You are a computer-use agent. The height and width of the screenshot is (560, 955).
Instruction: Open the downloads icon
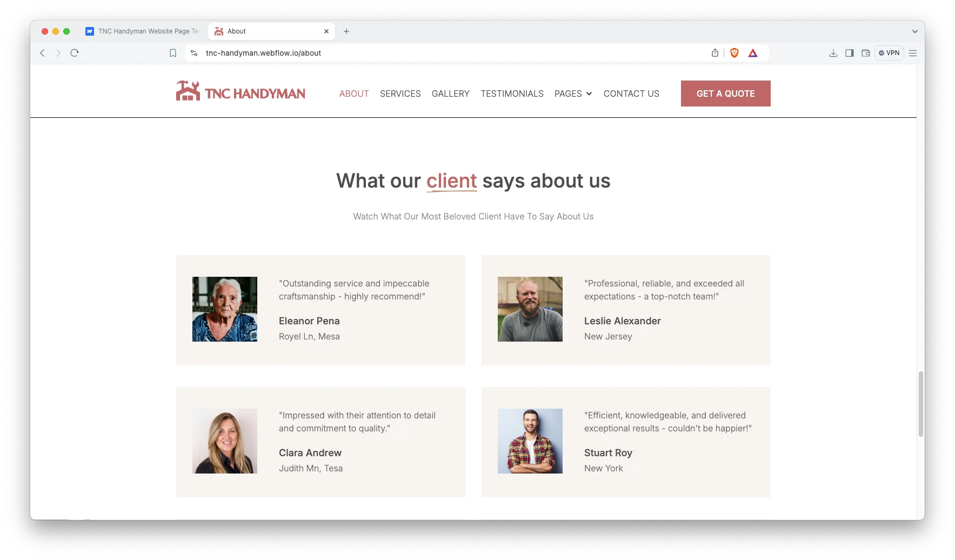833,53
